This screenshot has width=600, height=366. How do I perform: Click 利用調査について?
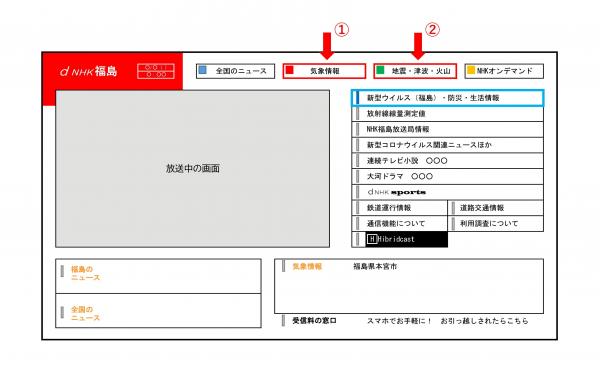pos(496,224)
